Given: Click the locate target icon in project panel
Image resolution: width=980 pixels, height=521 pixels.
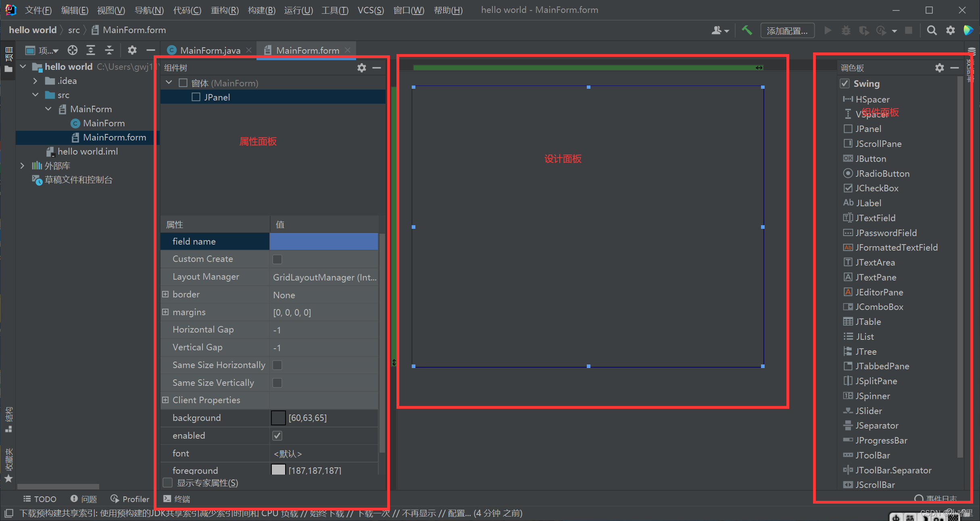Looking at the screenshot, I should 73,50.
